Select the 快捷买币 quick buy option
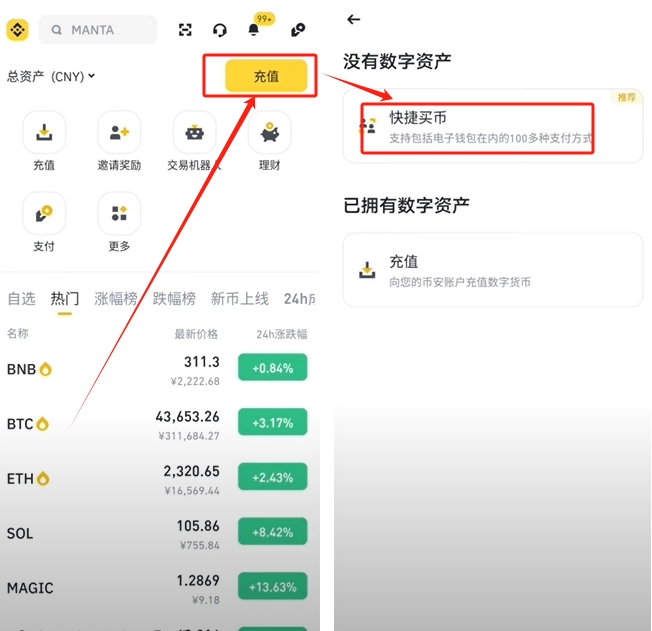652x631 pixels. pyautogui.click(x=493, y=126)
